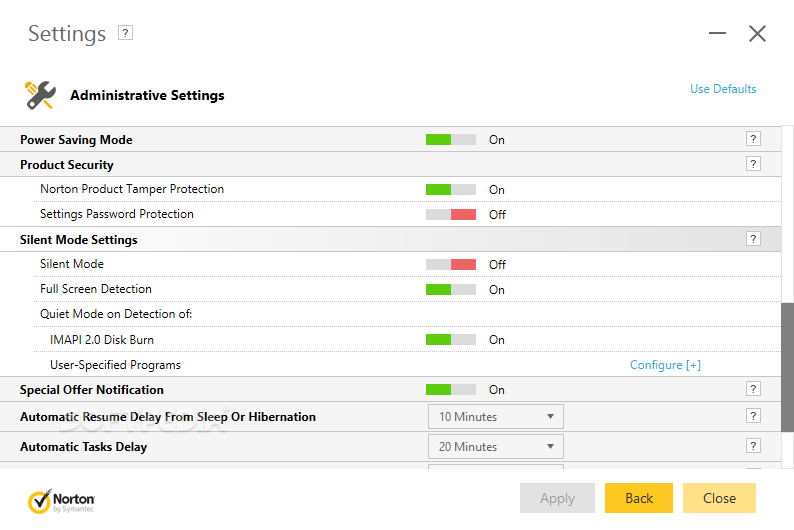Image resolution: width=794 pixels, height=530 pixels.
Task: Open the 20 Minutes tasks delay dropdown
Action: 496,447
